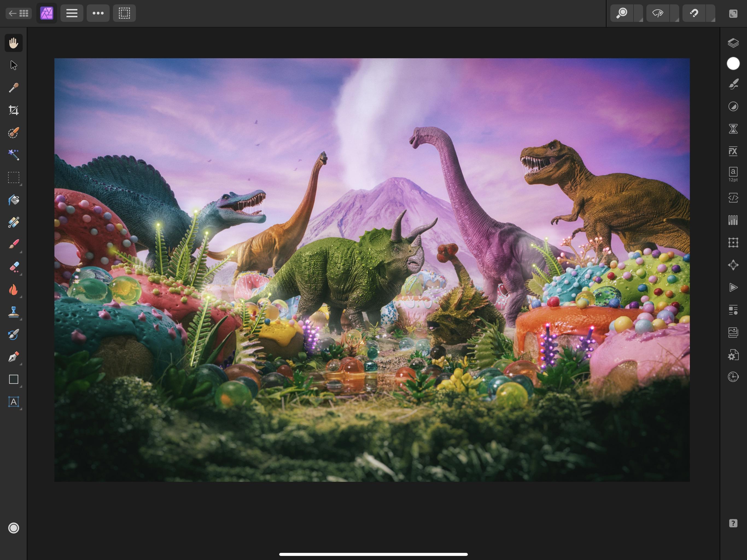Viewport: 747px width, 560px height.
Task: Select the Selection Brush tool
Action: click(x=13, y=133)
